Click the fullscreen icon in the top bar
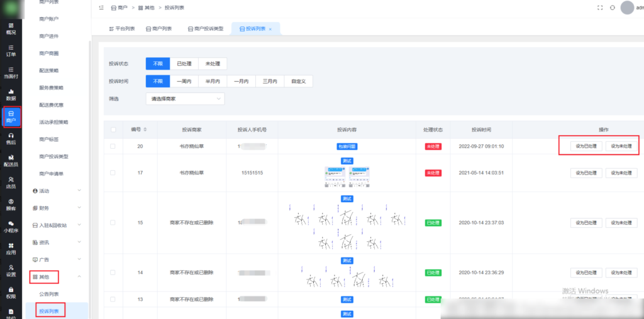The height and width of the screenshot is (319, 644). (x=599, y=8)
